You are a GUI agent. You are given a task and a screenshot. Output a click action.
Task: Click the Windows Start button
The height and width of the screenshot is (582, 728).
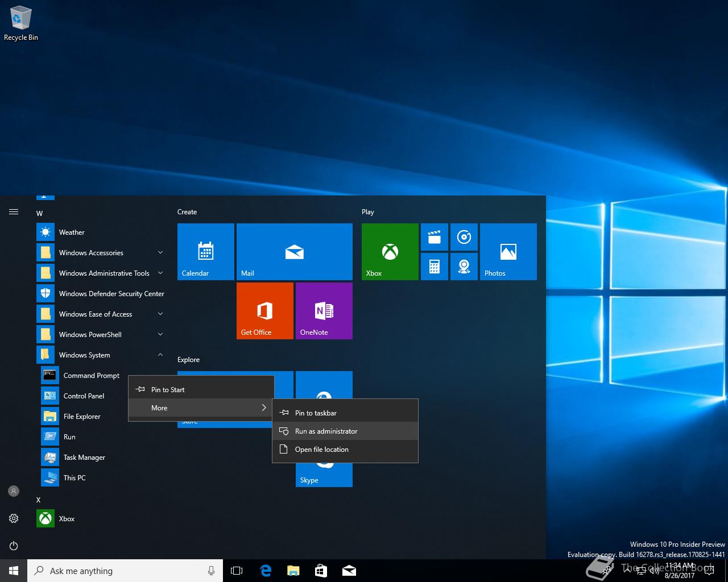pyautogui.click(x=14, y=571)
